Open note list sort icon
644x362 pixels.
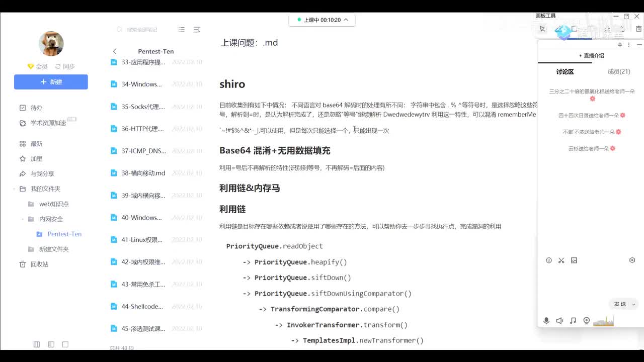(x=197, y=30)
